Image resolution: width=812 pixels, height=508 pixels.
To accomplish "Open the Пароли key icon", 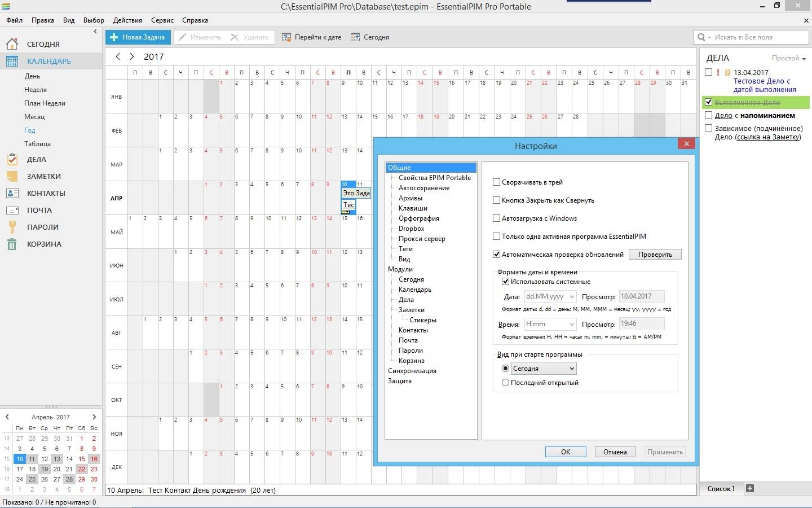I will [12, 227].
